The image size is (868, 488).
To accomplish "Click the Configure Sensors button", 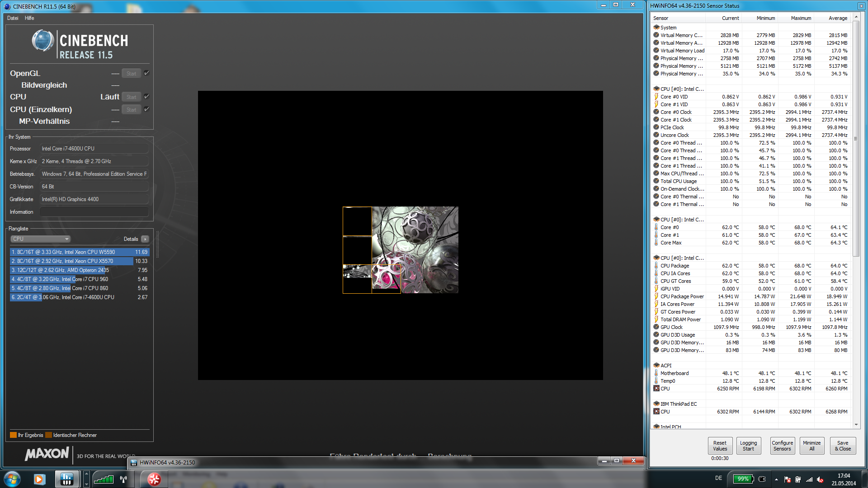I will point(782,446).
